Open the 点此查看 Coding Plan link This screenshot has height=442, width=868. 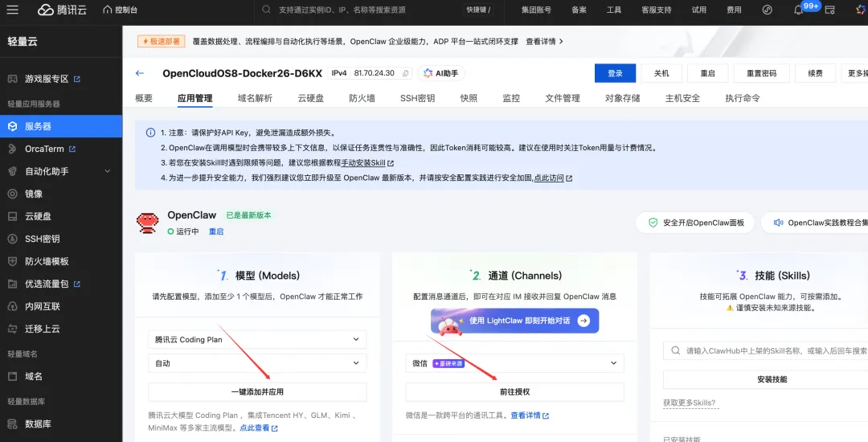click(x=259, y=428)
